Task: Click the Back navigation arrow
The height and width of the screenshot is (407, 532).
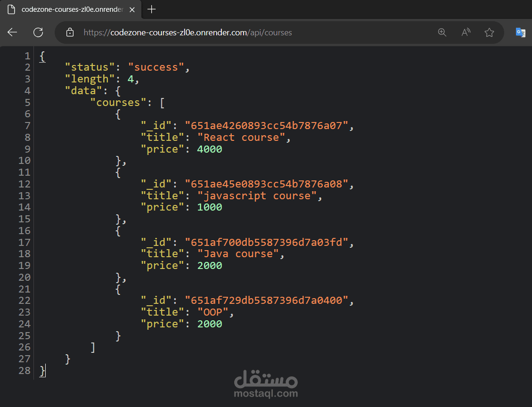Action: [12, 33]
